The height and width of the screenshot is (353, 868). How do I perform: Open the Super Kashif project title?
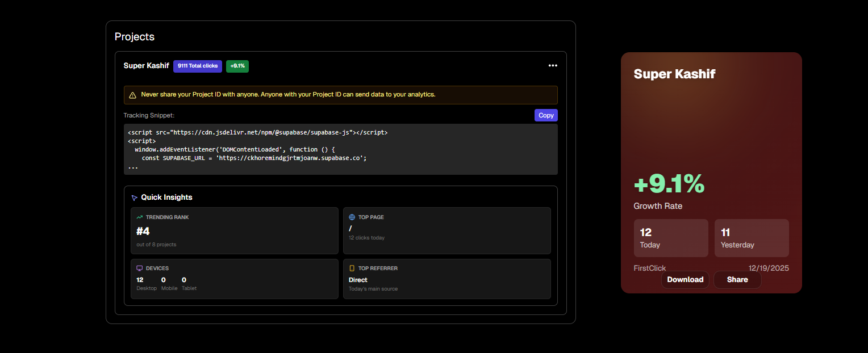[146, 65]
